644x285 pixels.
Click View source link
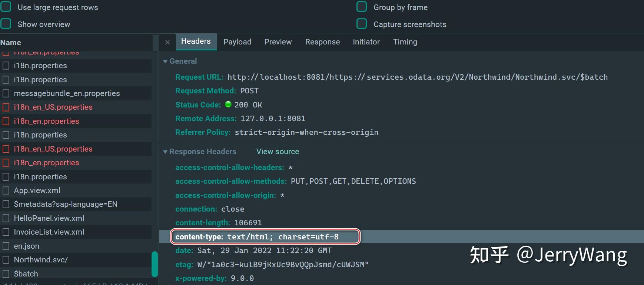point(278,152)
